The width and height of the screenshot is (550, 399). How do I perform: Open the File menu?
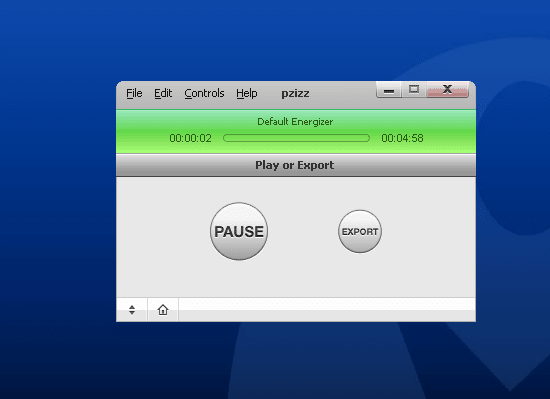pos(134,93)
